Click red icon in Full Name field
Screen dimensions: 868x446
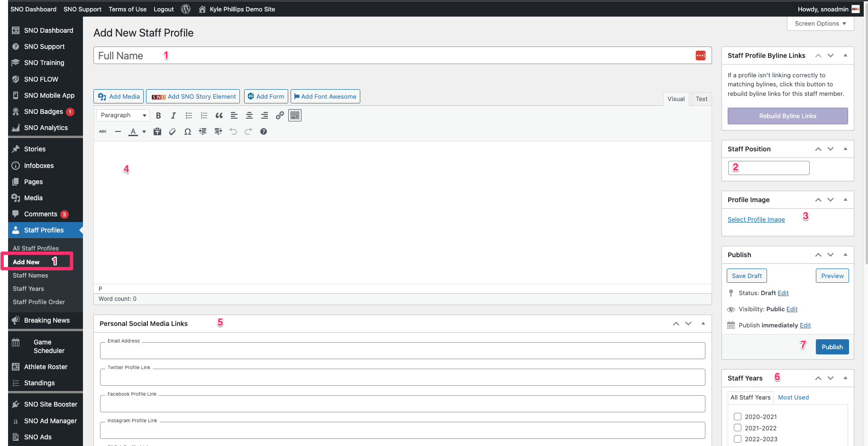701,56
